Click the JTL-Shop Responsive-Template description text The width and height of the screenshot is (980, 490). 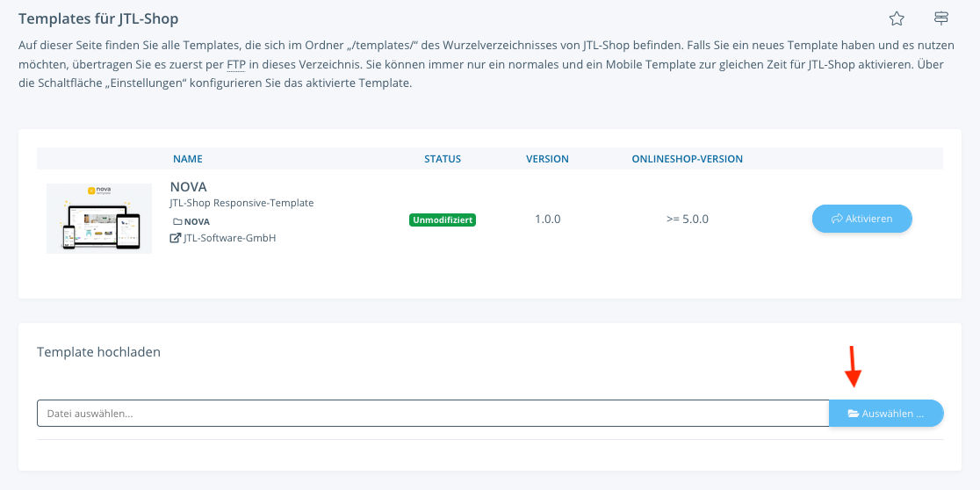(x=241, y=203)
